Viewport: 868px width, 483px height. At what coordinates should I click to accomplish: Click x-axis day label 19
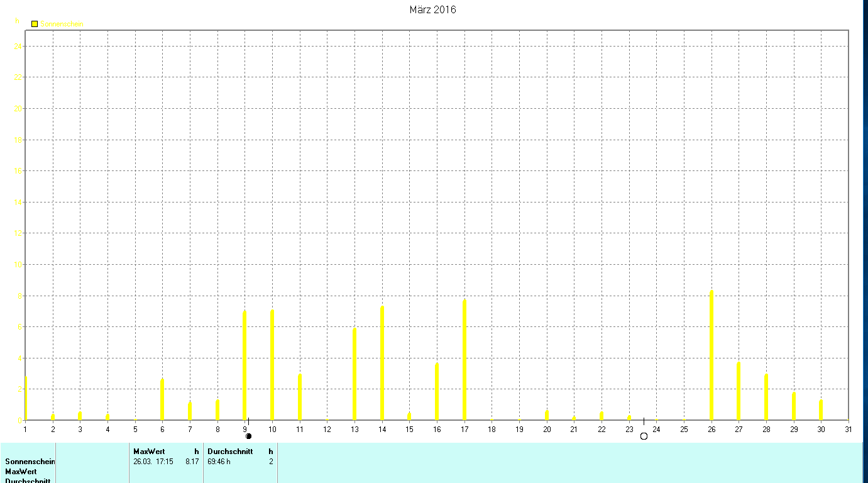(x=519, y=430)
